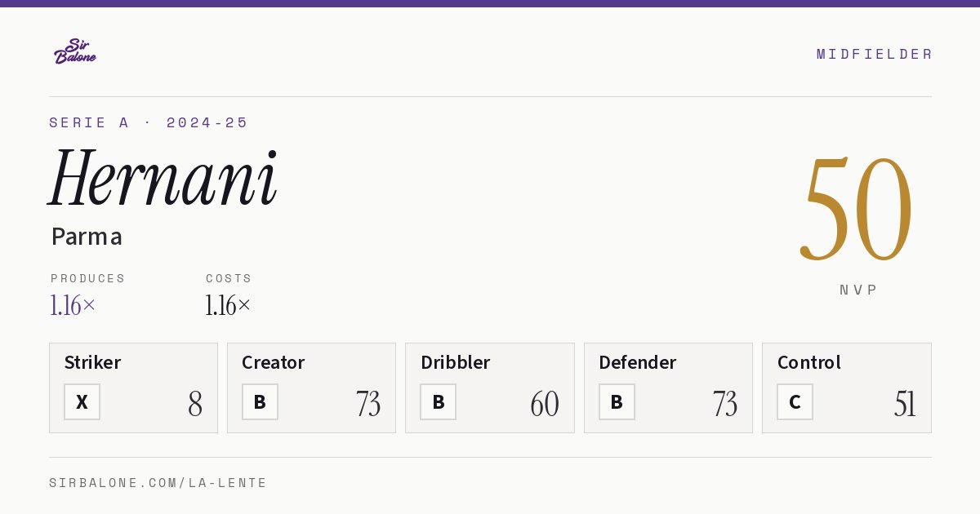Open the sirbalone.com/la-lente link
Image resolution: width=980 pixels, height=514 pixels.
[x=158, y=483]
